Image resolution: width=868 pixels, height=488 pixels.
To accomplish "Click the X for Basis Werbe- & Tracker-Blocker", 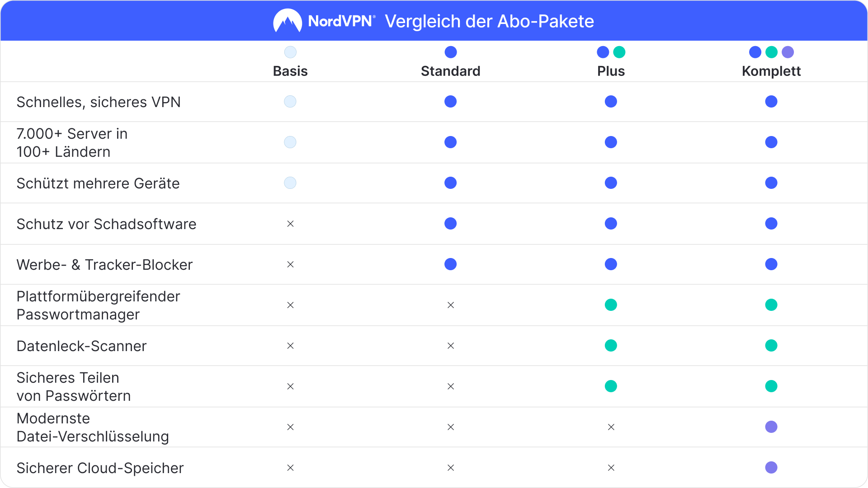I will pos(290,264).
